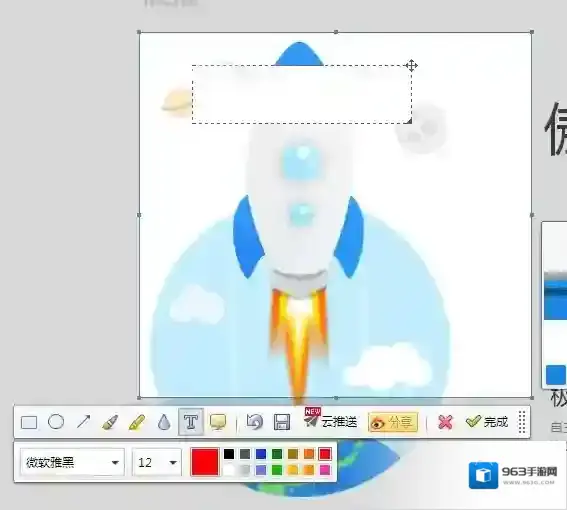567x510 pixels.
Task: Pick the olive brown color swatch
Action: [x=293, y=454]
